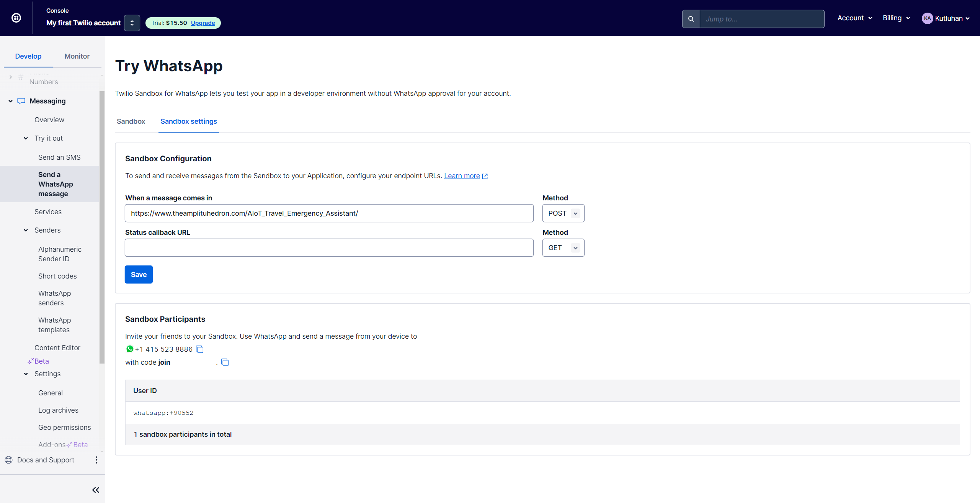
Task: Click the KA user avatar
Action: click(927, 18)
